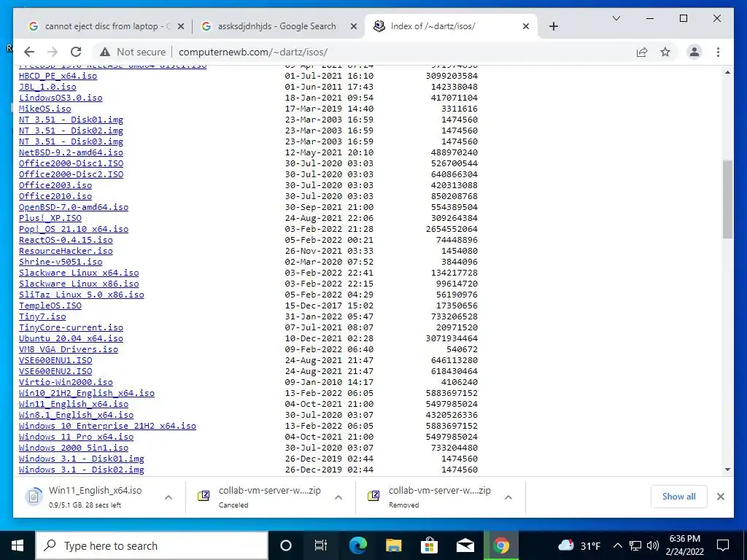The image size is (747, 560).
Task: Open volume control tray icon
Action: 653,545
